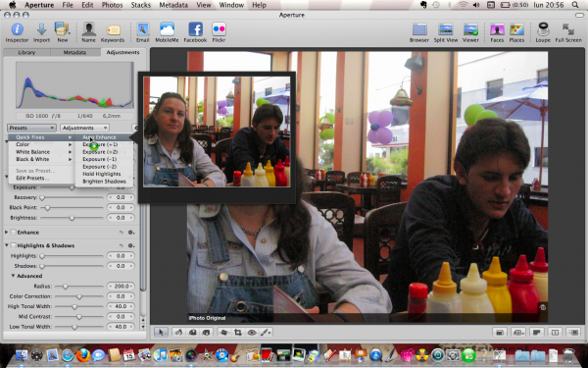This screenshot has width=588, height=368.
Task: Collapse the Advanced section triangle
Action: [x=13, y=276]
